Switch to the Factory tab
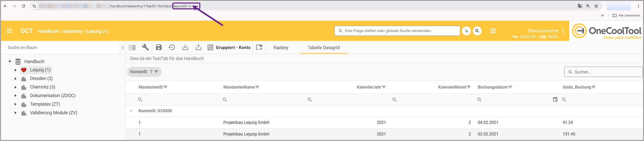 coord(281,48)
